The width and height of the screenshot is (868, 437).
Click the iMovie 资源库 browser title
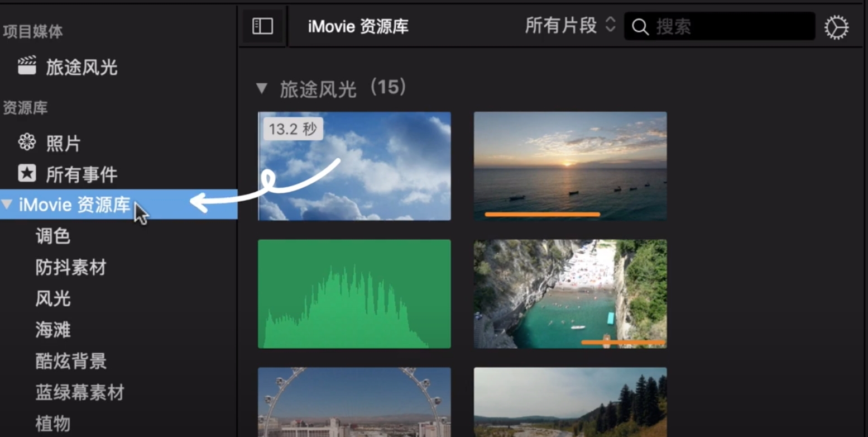click(358, 26)
